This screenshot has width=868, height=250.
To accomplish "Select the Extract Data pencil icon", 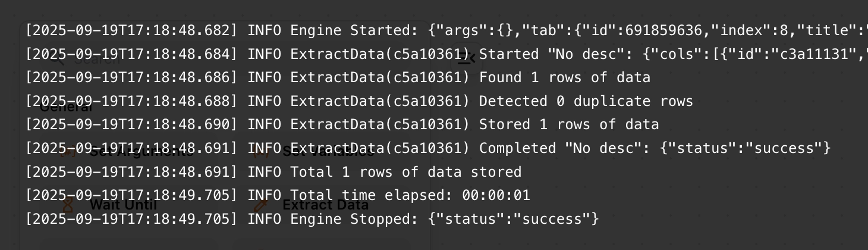I will tap(260, 205).
